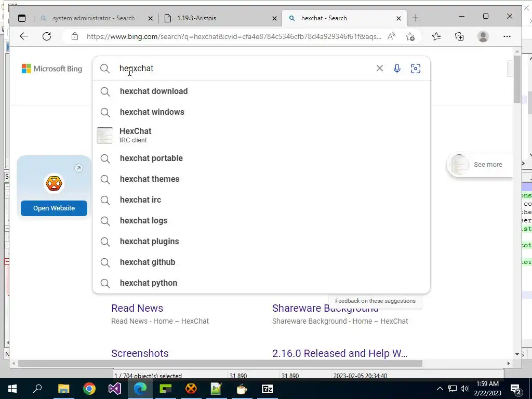The height and width of the screenshot is (399, 532).
Task: Choose suggestion hexchat irc
Action: tap(261, 200)
